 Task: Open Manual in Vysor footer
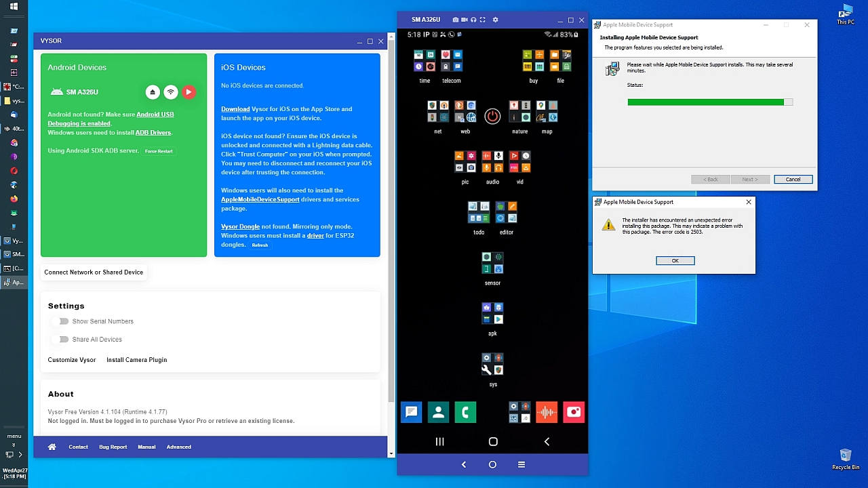point(146,447)
